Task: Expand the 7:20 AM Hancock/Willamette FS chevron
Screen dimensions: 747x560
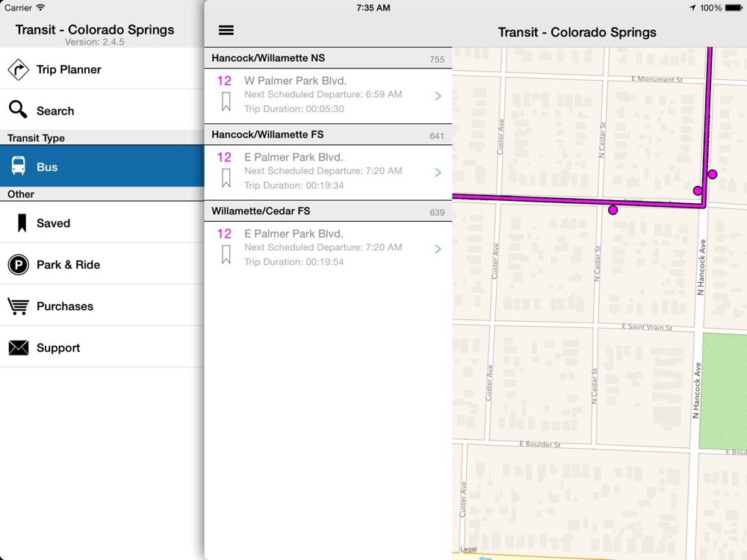Action: coord(438,172)
